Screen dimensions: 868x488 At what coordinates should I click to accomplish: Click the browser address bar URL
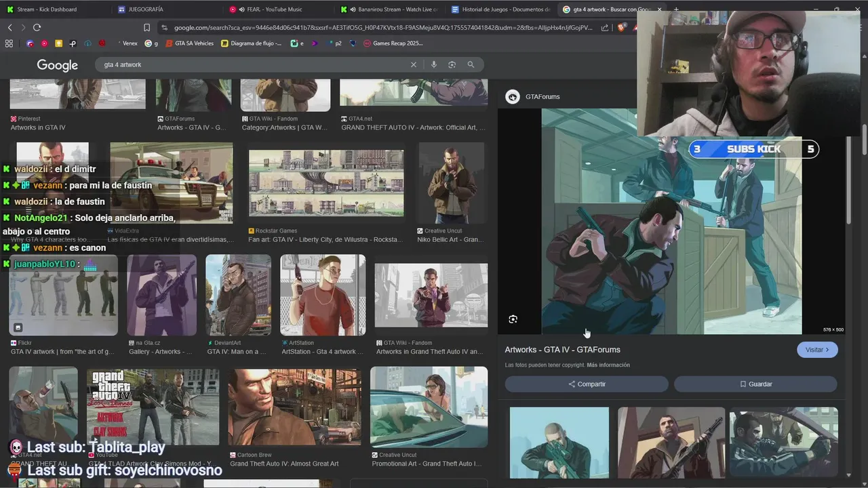[x=383, y=28]
